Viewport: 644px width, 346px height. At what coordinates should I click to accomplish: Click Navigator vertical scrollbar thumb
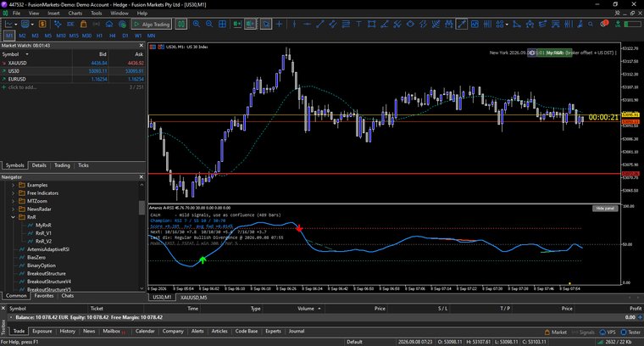coord(142,208)
